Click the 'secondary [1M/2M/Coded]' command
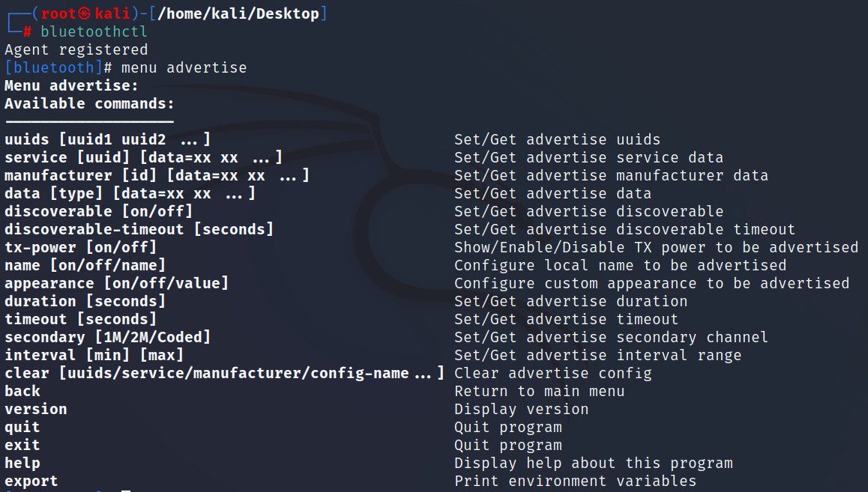This screenshot has height=492, width=868. [x=108, y=337]
